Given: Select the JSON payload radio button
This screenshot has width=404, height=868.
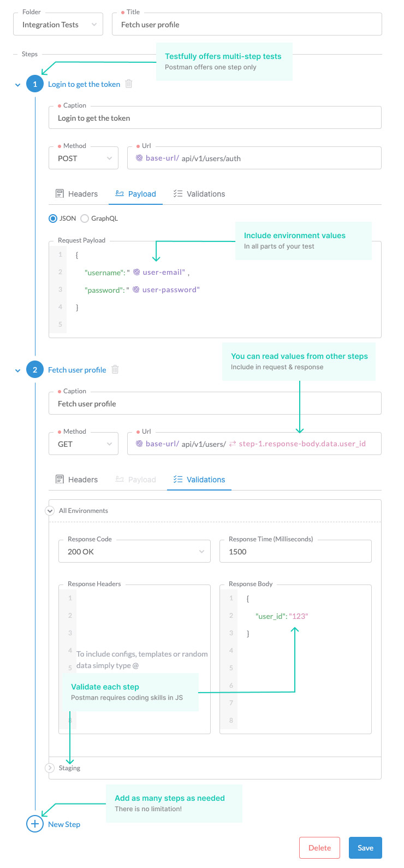Looking at the screenshot, I should [x=53, y=219].
